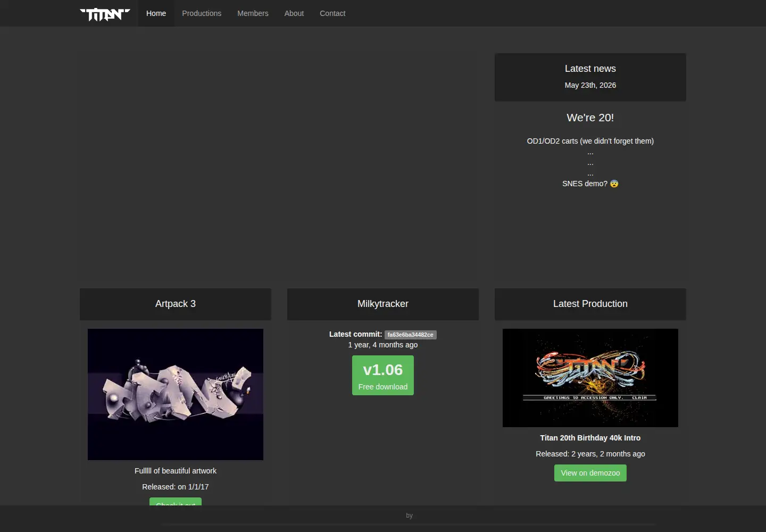Click Fulllll of beautiful artwork caption

[176, 471]
